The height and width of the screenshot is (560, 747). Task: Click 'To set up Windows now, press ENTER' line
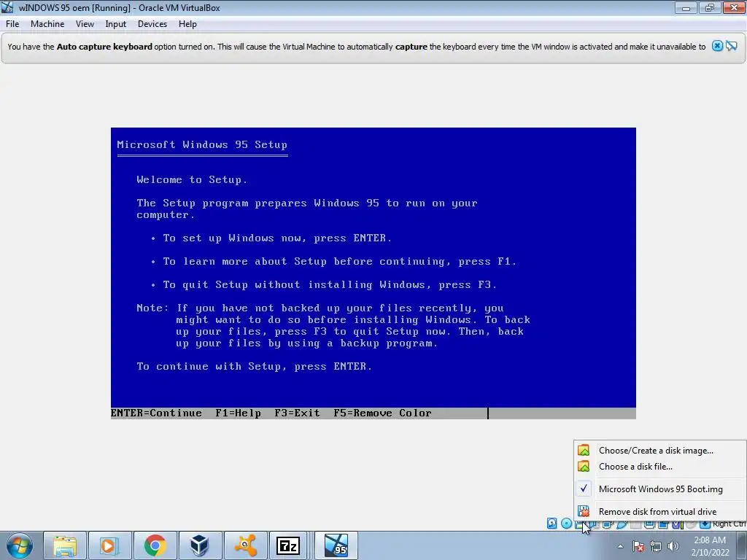[x=277, y=238]
